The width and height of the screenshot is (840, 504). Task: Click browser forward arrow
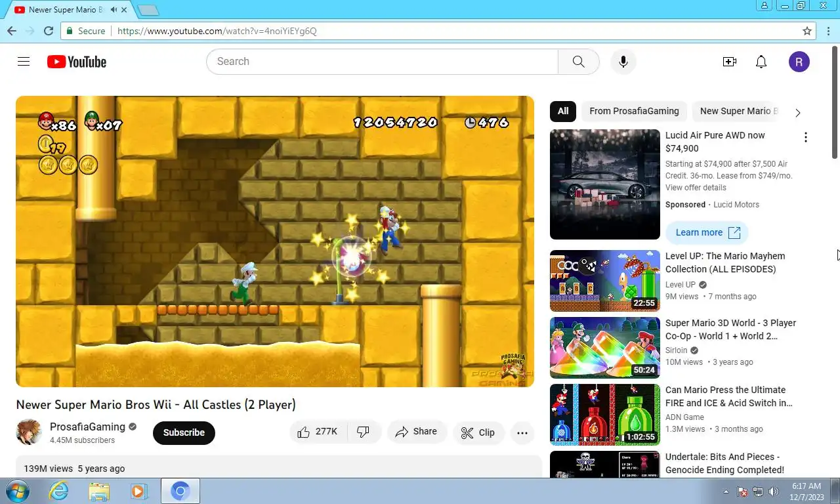tap(30, 31)
